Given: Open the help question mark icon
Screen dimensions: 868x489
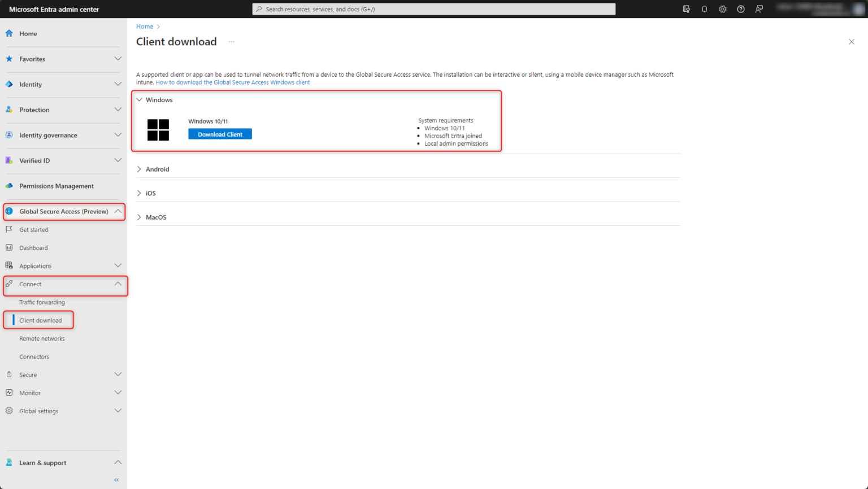Looking at the screenshot, I should [x=741, y=9].
